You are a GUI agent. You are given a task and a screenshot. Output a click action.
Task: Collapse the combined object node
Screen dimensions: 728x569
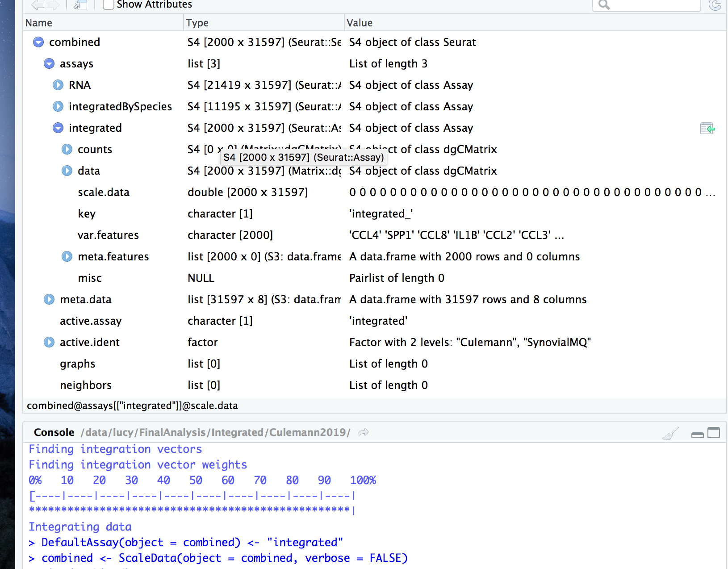tap(38, 42)
